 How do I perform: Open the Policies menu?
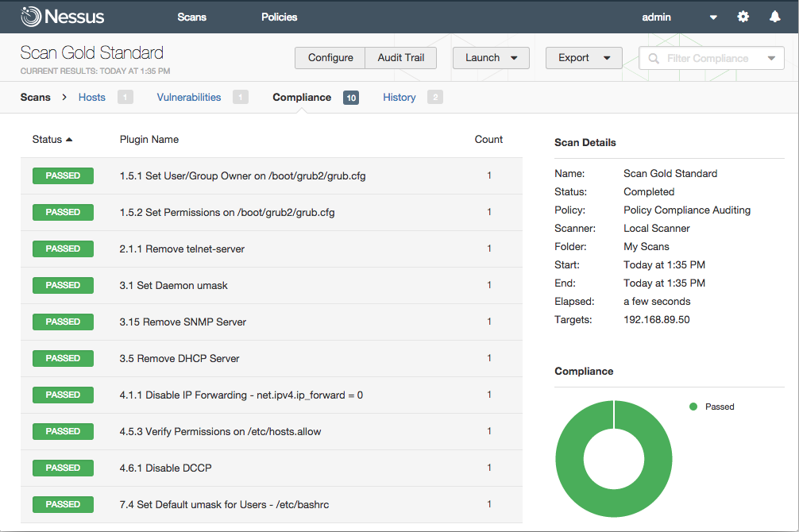tap(280, 17)
